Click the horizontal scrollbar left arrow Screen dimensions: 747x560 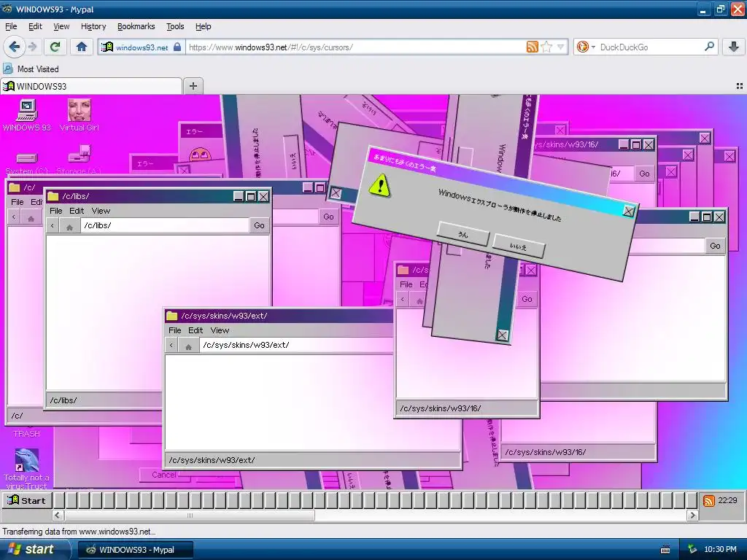click(x=58, y=516)
